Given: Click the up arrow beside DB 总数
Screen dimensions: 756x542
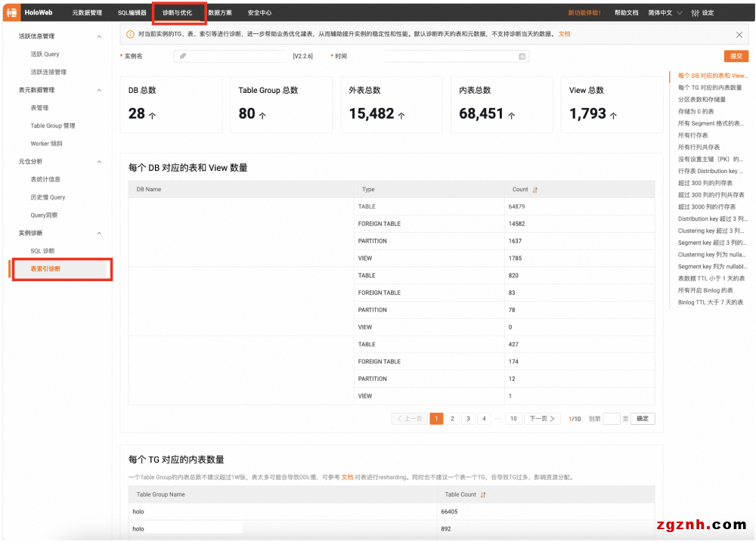Looking at the screenshot, I should 152,116.
